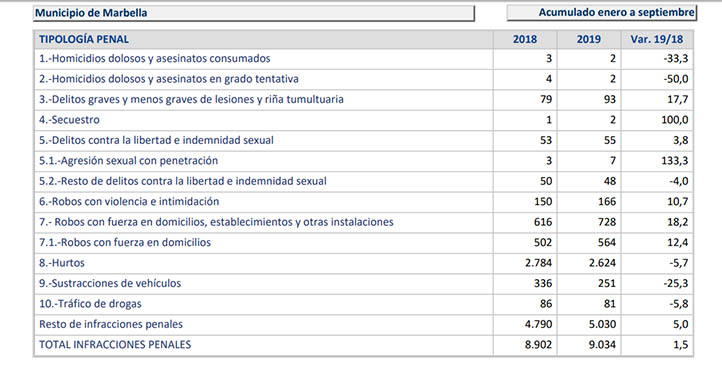Select the Acumulado enero a septiembre box
Image resolution: width=722 pixels, height=368 pixels.
(x=602, y=13)
